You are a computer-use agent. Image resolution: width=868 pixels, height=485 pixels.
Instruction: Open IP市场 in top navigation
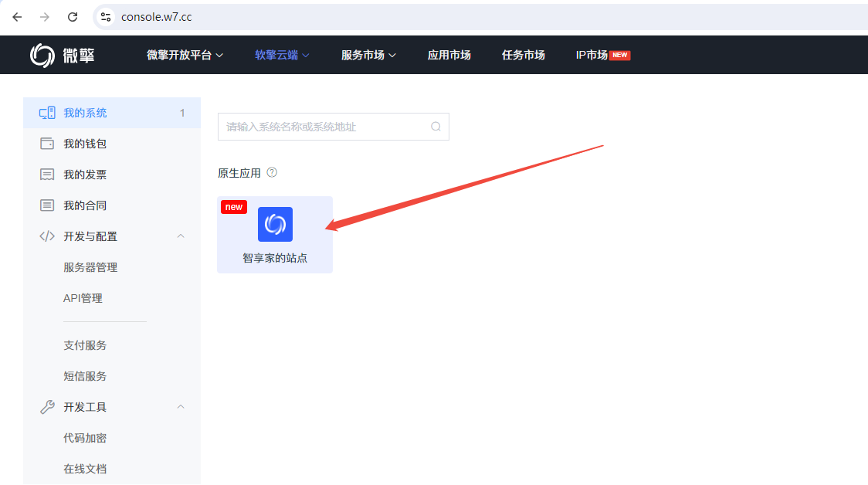click(592, 56)
